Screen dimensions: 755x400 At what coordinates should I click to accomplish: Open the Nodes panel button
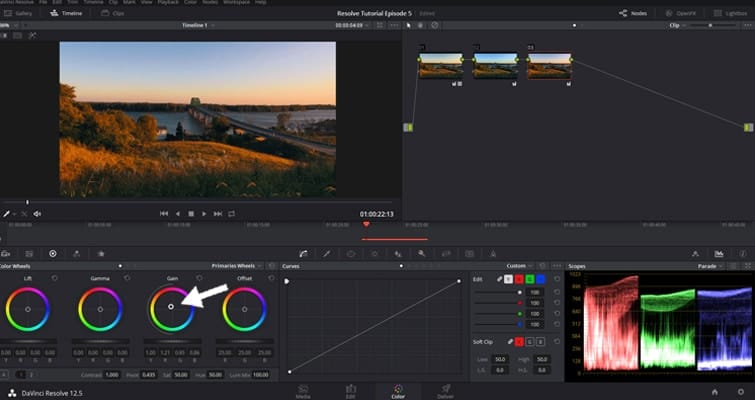[632, 13]
